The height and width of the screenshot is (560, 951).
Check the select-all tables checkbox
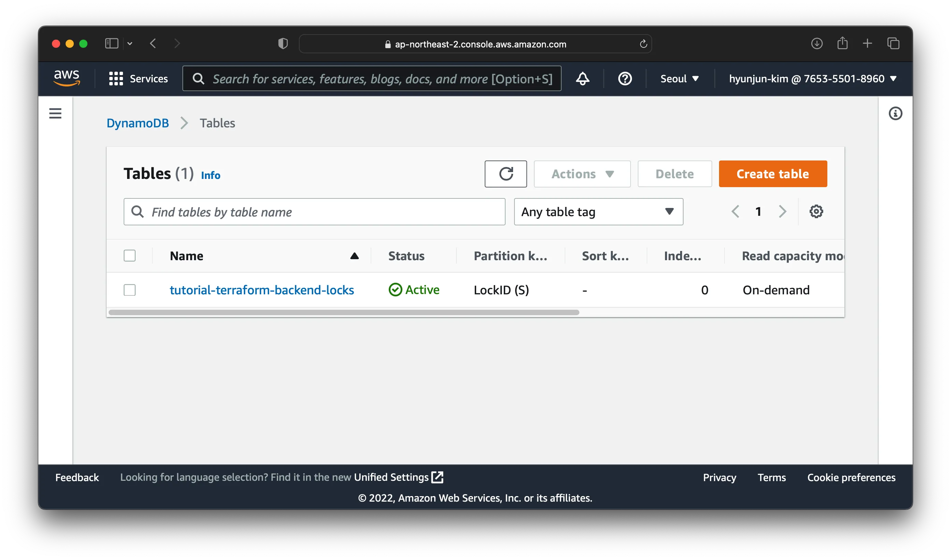point(129,255)
